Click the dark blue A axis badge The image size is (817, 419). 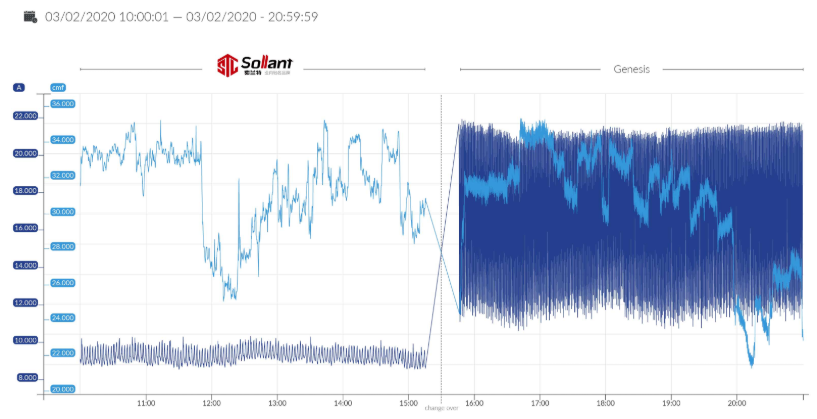pyautogui.click(x=18, y=87)
